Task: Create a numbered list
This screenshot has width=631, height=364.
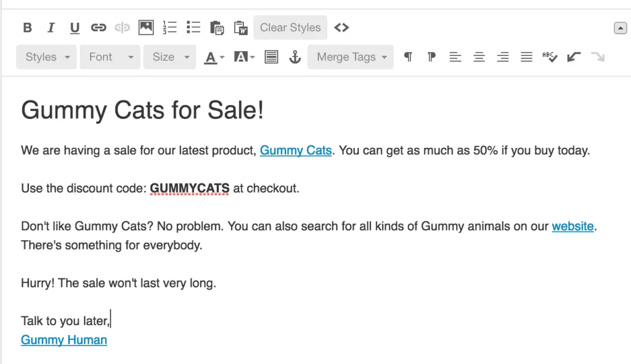Action: (x=170, y=27)
